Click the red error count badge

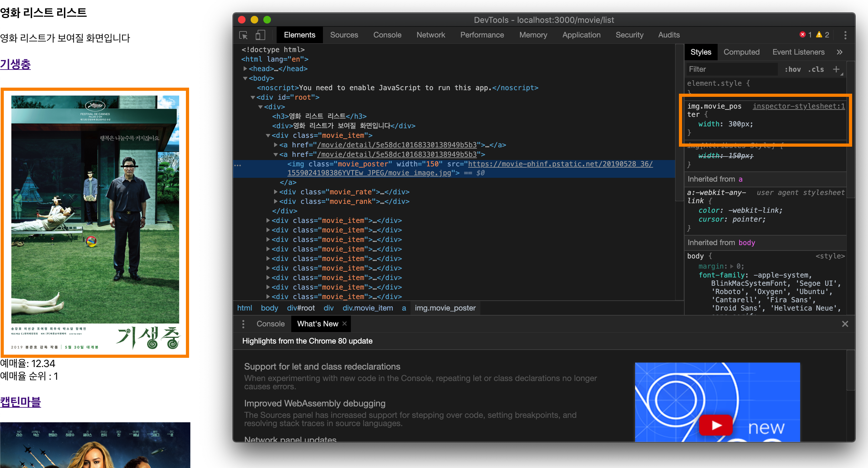[x=805, y=35]
